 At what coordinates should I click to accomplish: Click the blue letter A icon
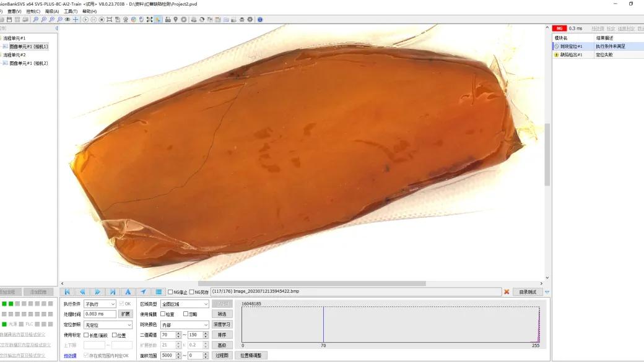[128, 292]
